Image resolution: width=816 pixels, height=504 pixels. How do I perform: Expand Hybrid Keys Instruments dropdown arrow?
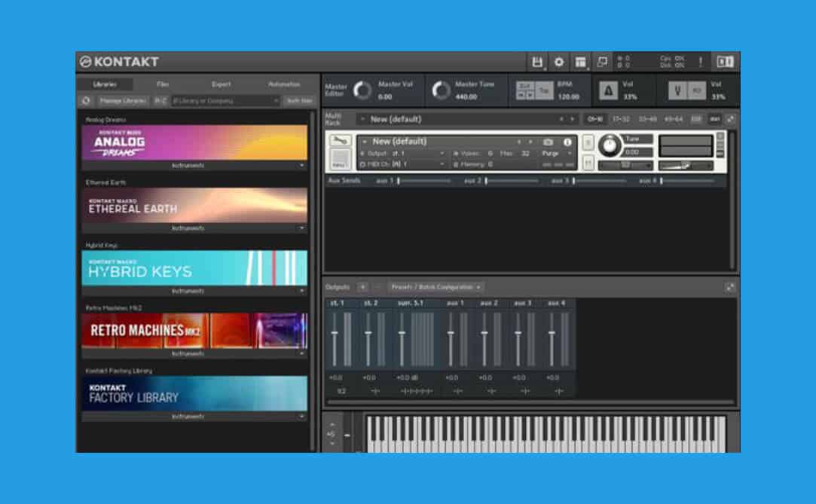coord(302,292)
